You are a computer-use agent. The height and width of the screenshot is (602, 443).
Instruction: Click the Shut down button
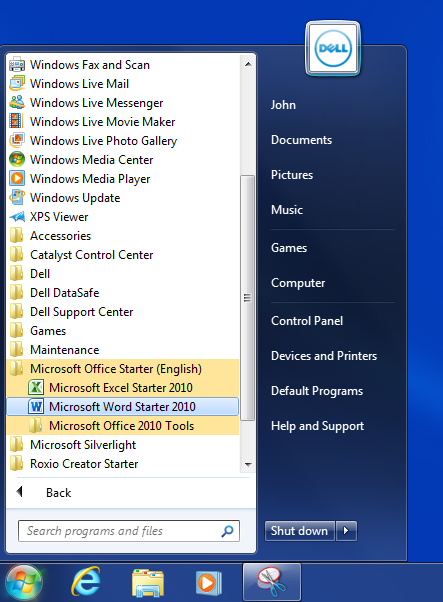pyautogui.click(x=299, y=531)
